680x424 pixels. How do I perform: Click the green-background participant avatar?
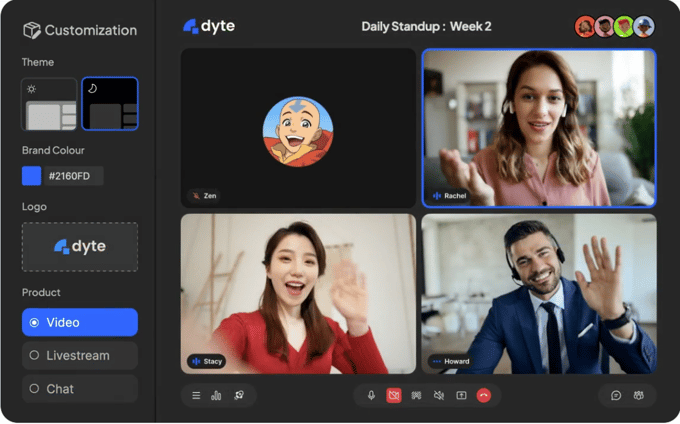tap(624, 27)
